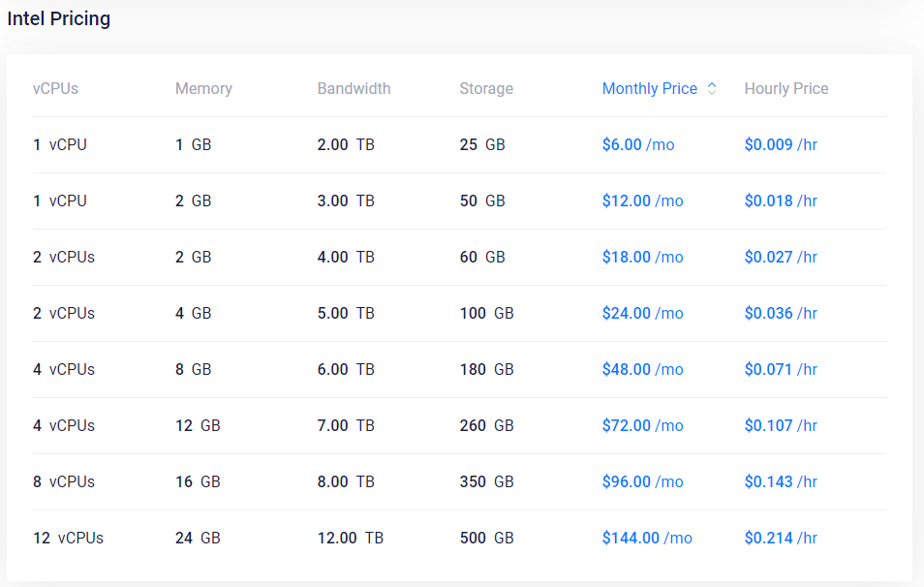Viewport: 924px width, 587px height.
Task: Click the 25 GB storage cell
Action: pos(482,144)
